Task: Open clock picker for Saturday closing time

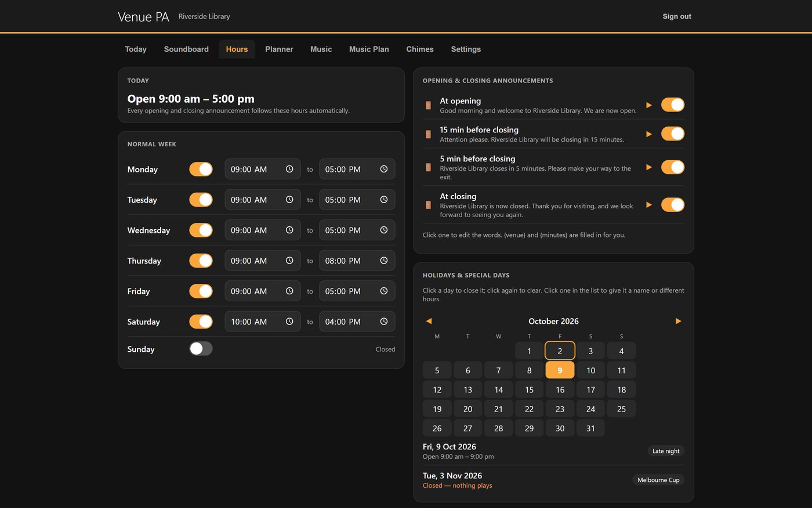Action: (x=383, y=322)
